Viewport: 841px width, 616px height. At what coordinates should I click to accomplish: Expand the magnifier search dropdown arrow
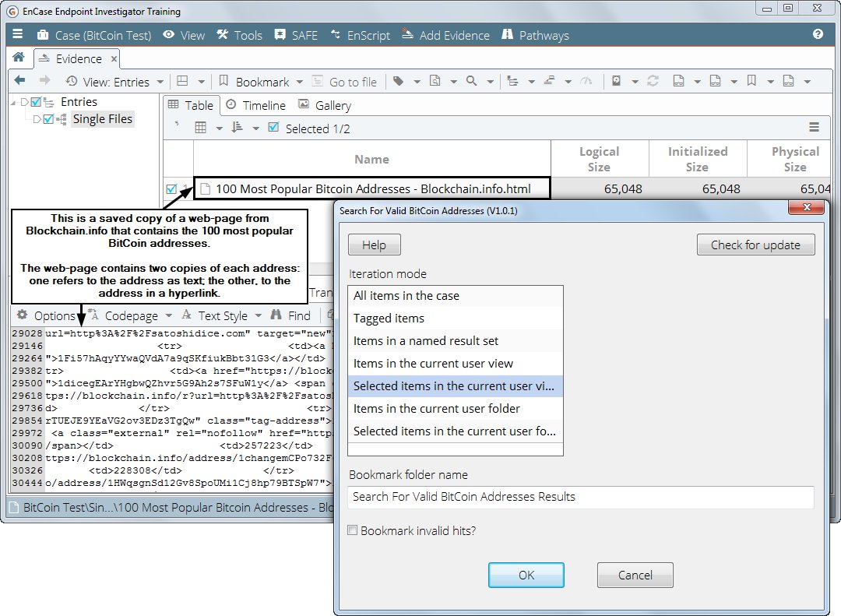(x=491, y=82)
